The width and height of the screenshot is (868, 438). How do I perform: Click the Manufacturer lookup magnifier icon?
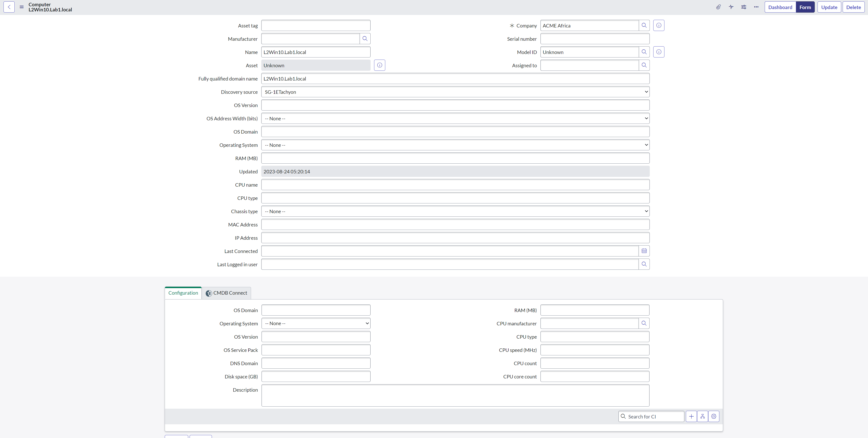pos(365,39)
